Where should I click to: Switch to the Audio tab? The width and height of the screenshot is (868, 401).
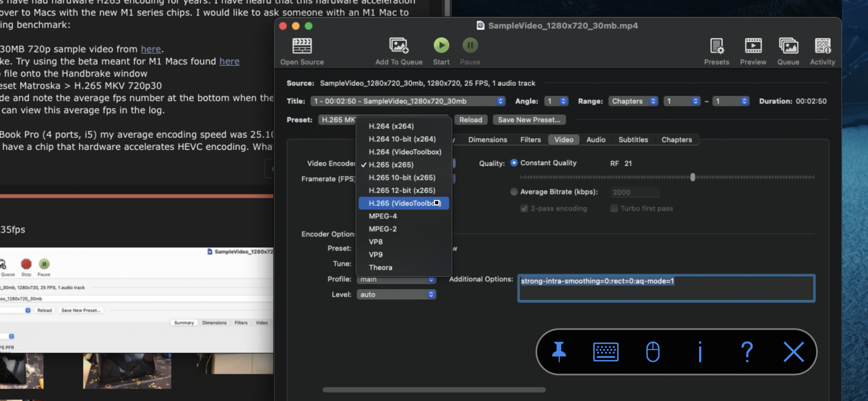coord(596,140)
